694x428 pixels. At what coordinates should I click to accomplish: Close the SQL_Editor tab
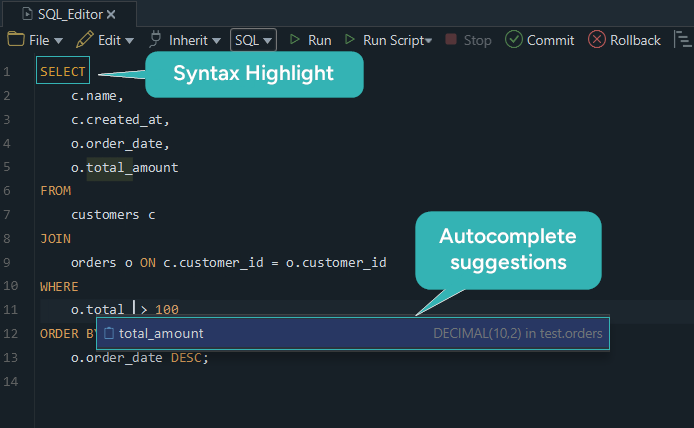tap(111, 15)
